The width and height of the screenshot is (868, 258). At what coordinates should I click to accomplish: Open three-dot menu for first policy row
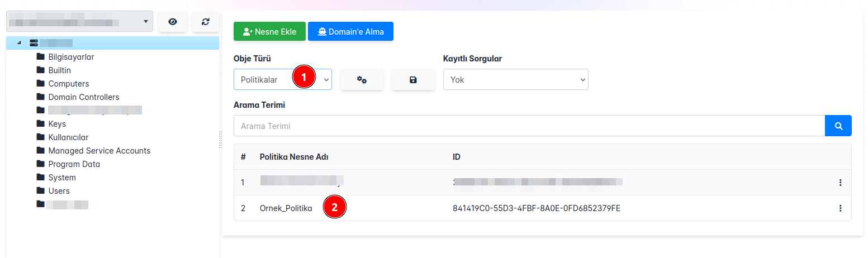pos(839,183)
